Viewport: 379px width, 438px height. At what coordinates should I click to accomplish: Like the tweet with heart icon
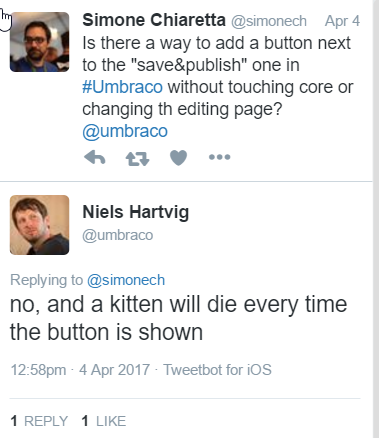tap(179, 158)
